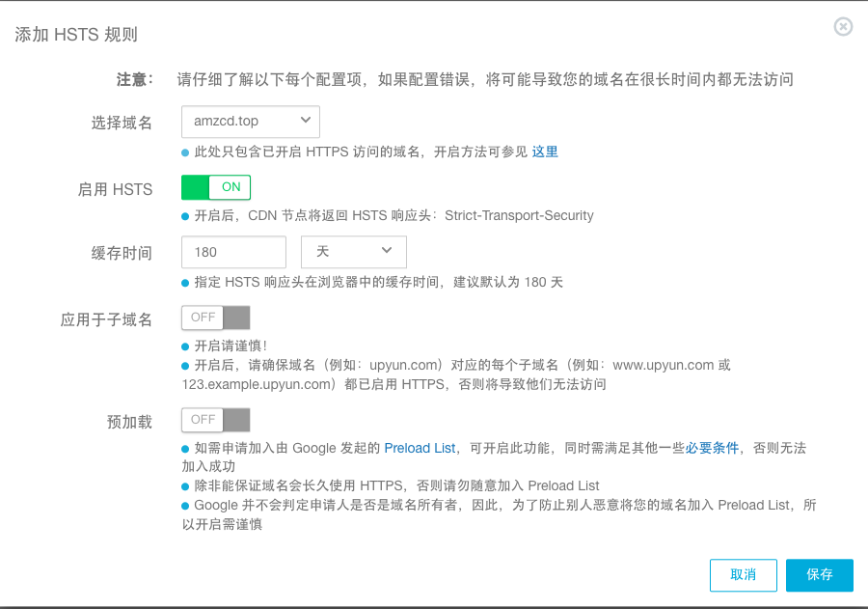The height and width of the screenshot is (609, 868).
Task: Click the 启用 HSTS label
Action: [115, 189]
